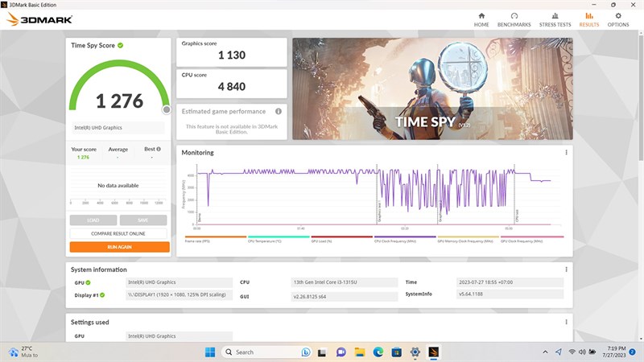
Task: Toggle CPU Temperature legend line
Action: click(x=279, y=239)
